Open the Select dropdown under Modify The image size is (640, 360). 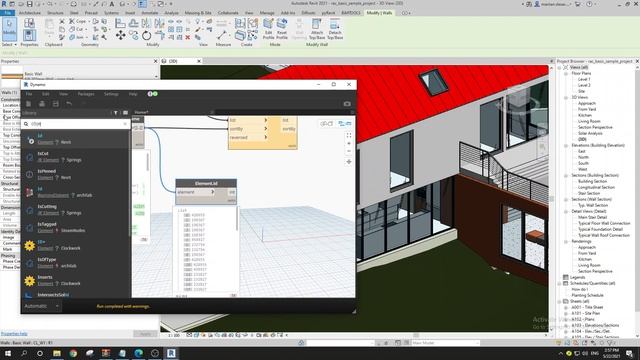click(9, 44)
